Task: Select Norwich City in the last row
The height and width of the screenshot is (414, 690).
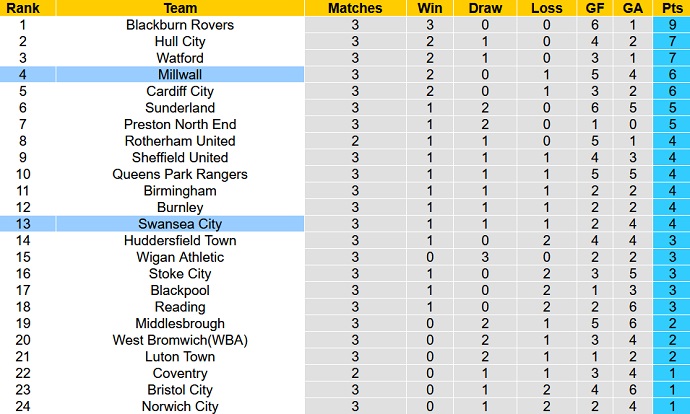Action: pyautogui.click(x=181, y=406)
